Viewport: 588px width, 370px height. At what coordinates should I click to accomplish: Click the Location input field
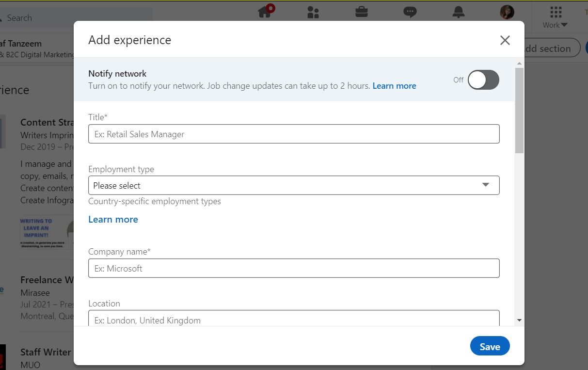pos(294,319)
